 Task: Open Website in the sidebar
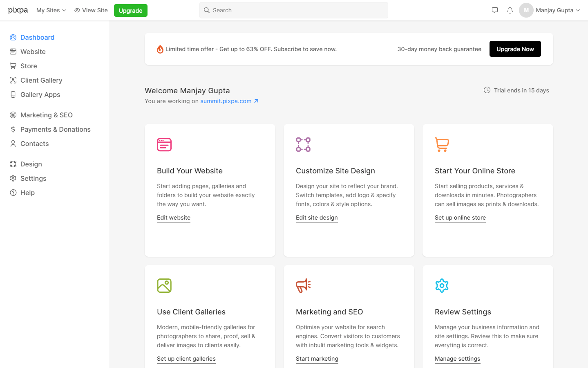(x=33, y=52)
